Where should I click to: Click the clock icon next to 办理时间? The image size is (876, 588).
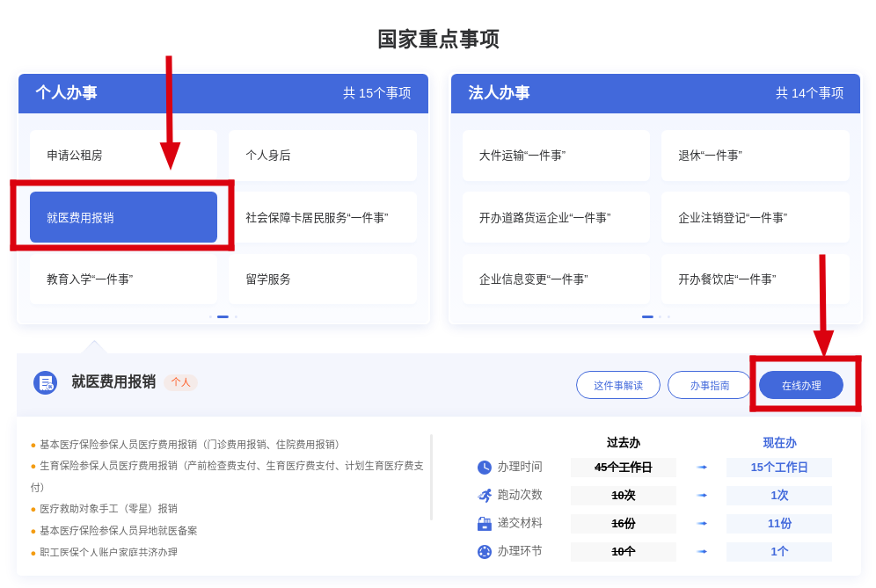pyautogui.click(x=485, y=468)
